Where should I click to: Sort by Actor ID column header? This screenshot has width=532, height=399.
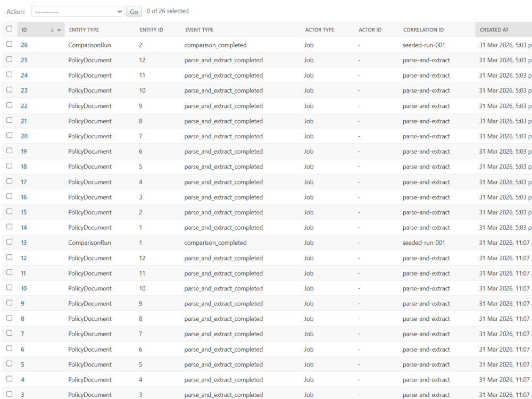tap(370, 30)
